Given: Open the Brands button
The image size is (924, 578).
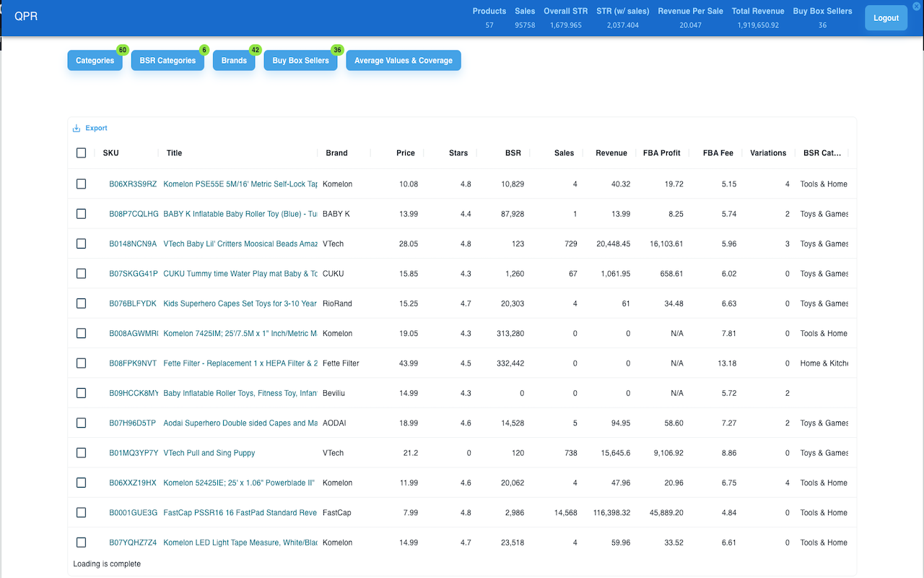Looking at the screenshot, I should 234,61.
